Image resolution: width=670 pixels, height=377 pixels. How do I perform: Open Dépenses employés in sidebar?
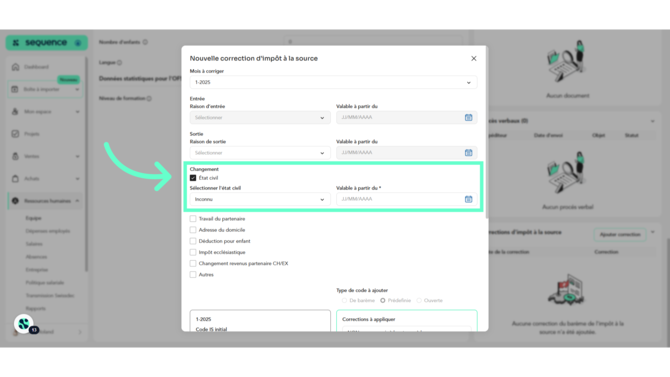point(47,231)
